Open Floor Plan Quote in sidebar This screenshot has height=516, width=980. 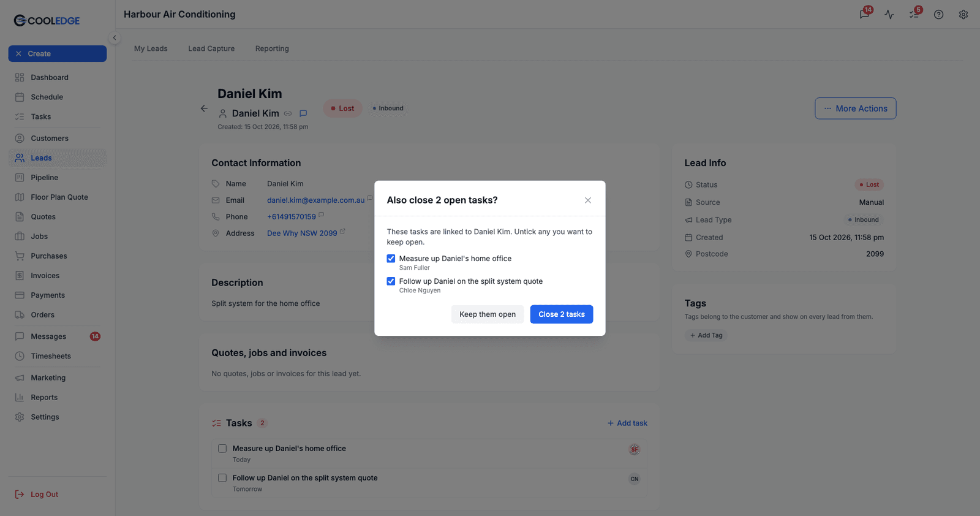pyautogui.click(x=58, y=197)
